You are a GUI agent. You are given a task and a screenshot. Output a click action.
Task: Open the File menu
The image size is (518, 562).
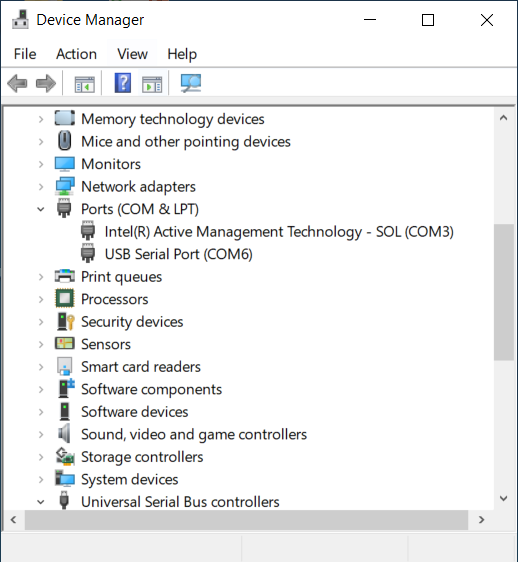25,54
